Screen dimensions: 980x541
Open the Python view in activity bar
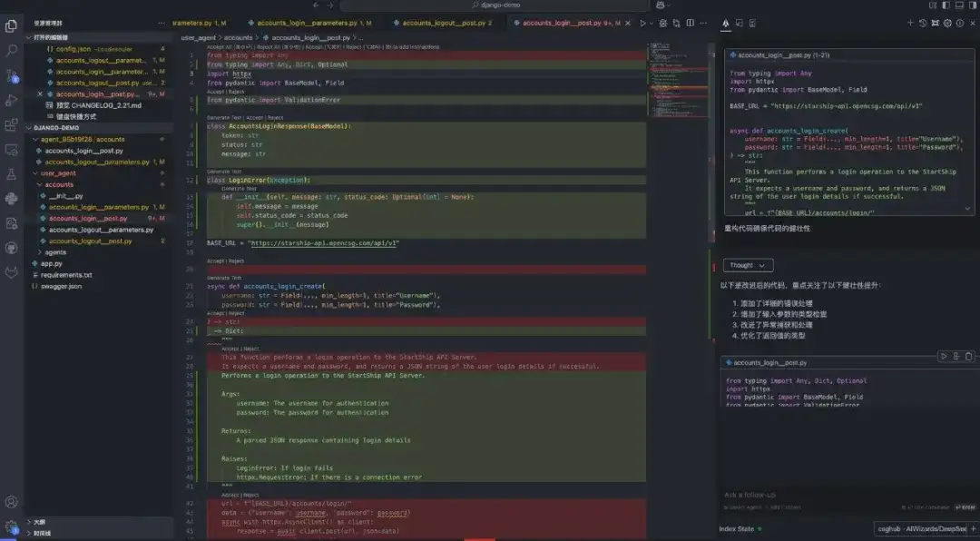pyautogui.click(x=11, y=198)
